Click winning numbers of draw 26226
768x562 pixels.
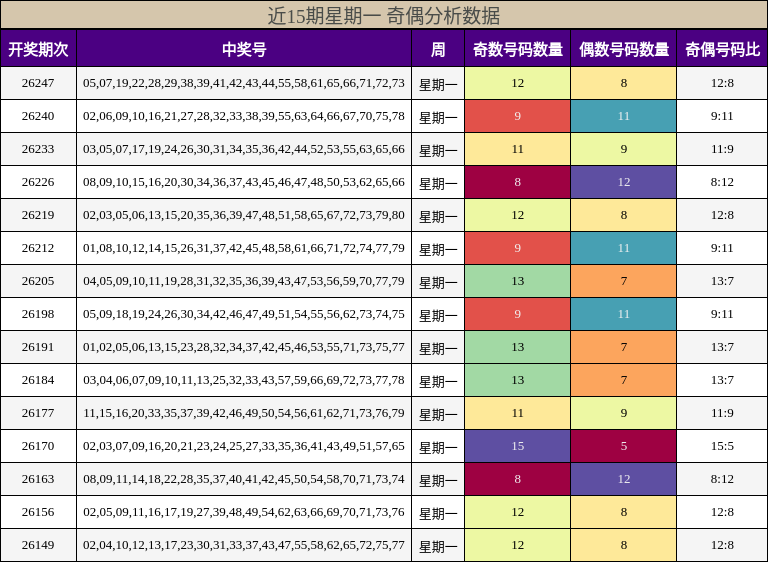[x=244, y=182]
